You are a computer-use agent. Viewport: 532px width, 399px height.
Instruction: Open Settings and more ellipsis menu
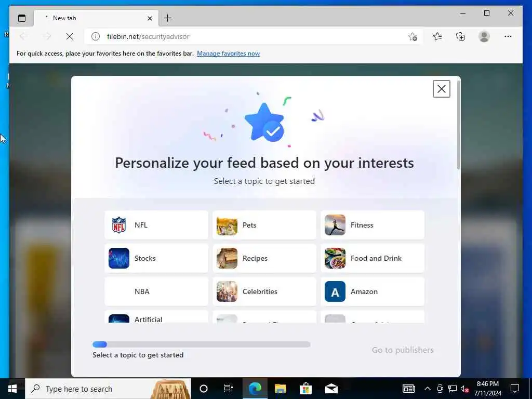(x=508, y=36)
